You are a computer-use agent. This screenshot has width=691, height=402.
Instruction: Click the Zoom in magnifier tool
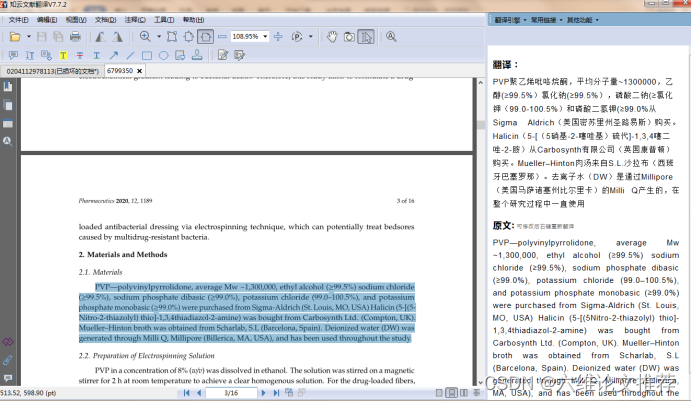click(145, 37)
